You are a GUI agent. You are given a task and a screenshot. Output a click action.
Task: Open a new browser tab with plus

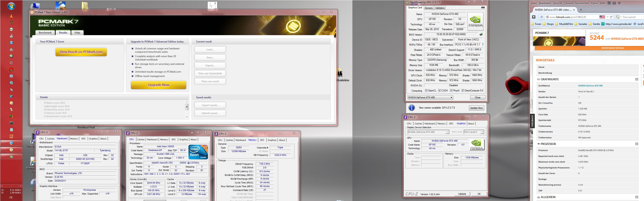tap(581, 10)
